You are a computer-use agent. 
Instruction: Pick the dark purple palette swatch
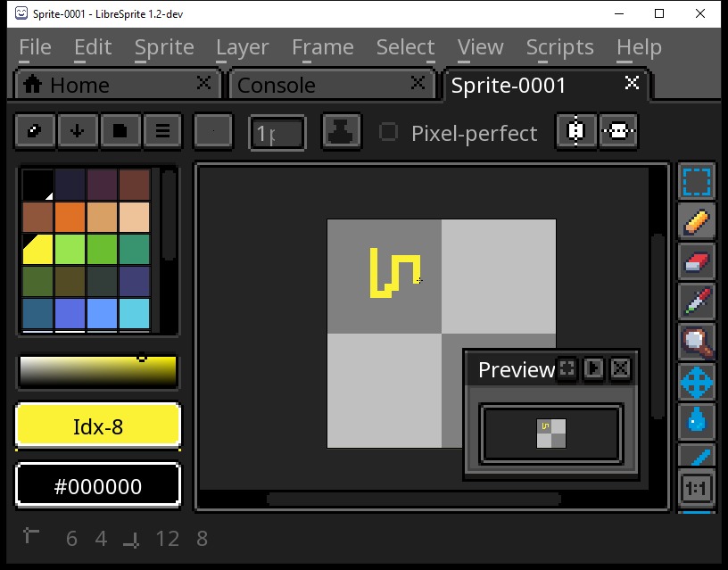tap(102, 185)
